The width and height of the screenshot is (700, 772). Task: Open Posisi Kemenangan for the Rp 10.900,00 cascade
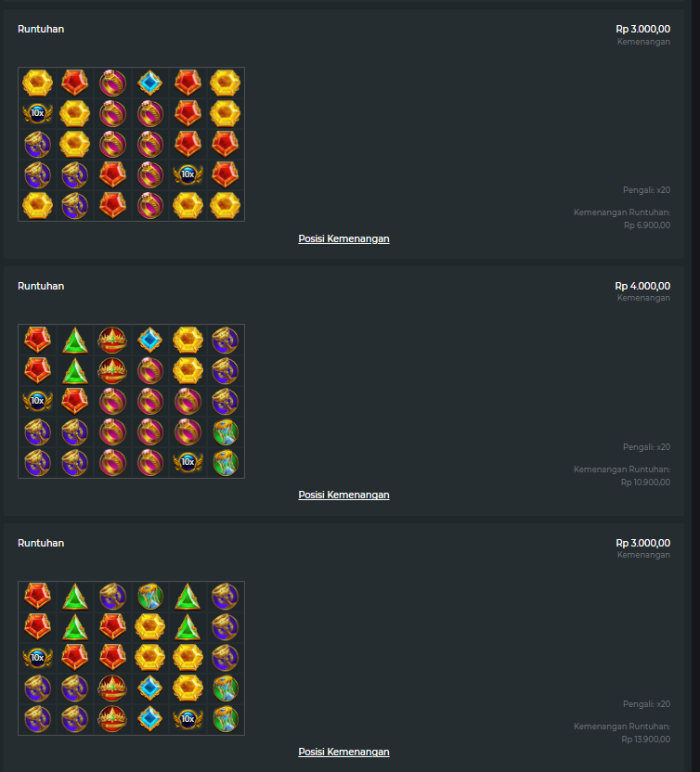click(344, 495)
